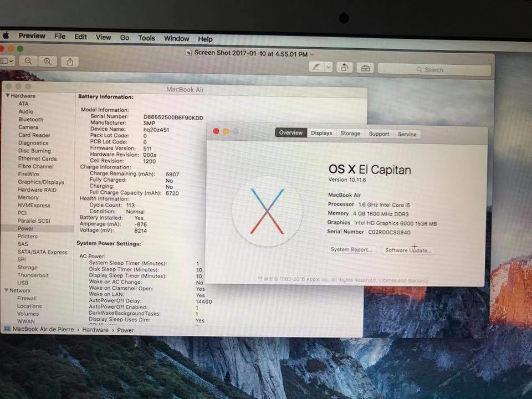
Task: Select the Overview tab
Action: click(291, 132)
